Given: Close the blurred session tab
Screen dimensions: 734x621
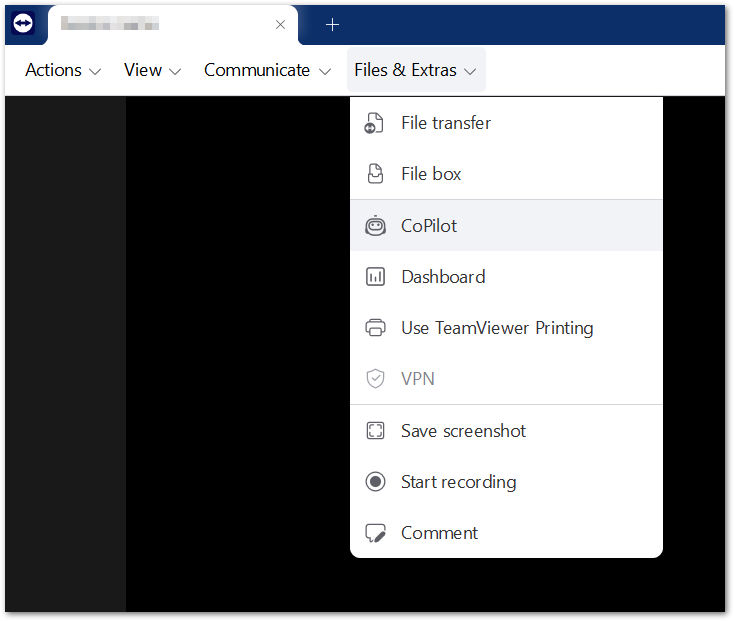Looking at the screenshot, I should 280,24.
